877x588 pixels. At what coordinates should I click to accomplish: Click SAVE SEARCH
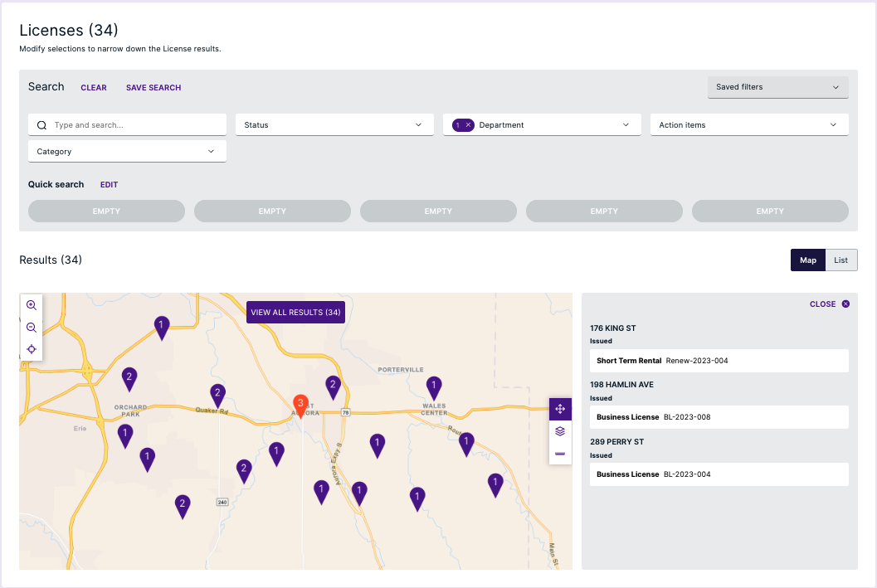pyautogui.click(x=153, y=88)
